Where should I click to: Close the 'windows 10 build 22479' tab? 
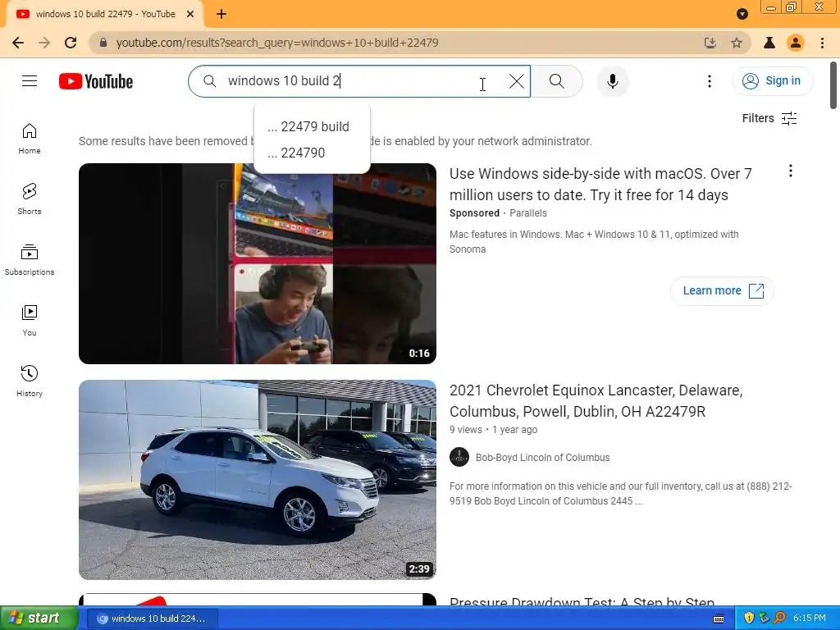[190, 14]
